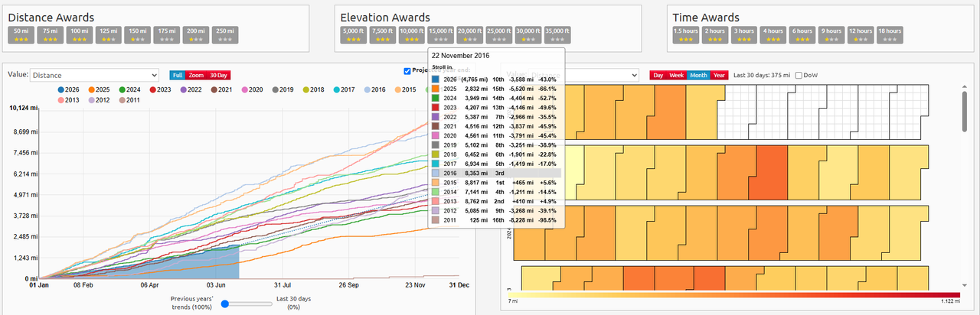Screen dimensions: 980x315
Task: Open the 6 hours time award badge
Action: tap(802, 34)
